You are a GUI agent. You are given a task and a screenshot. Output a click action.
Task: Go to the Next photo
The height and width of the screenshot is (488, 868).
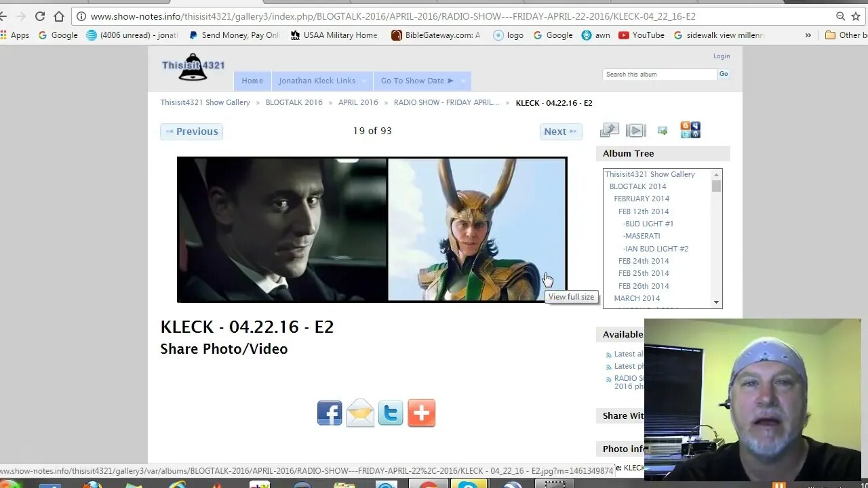coord(561,131)
